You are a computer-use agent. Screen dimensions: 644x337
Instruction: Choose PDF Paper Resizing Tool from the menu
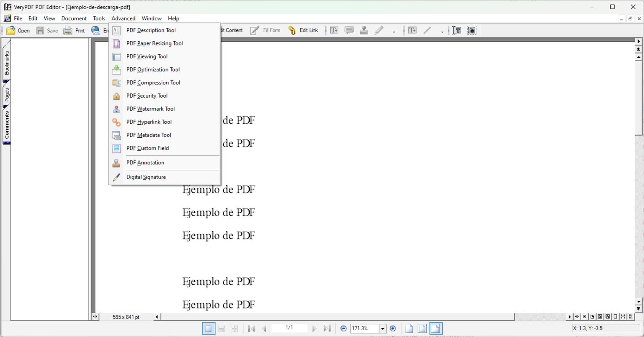tap(164, 43)
